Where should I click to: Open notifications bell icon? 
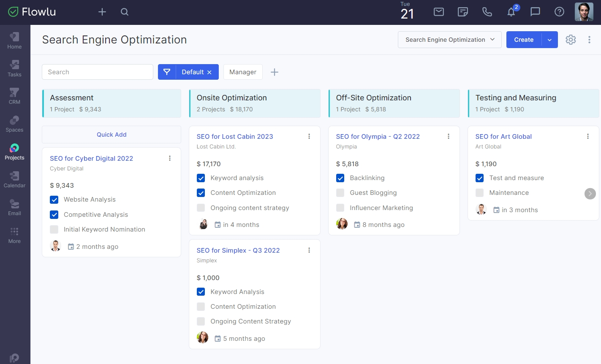[x=511, y=12]
